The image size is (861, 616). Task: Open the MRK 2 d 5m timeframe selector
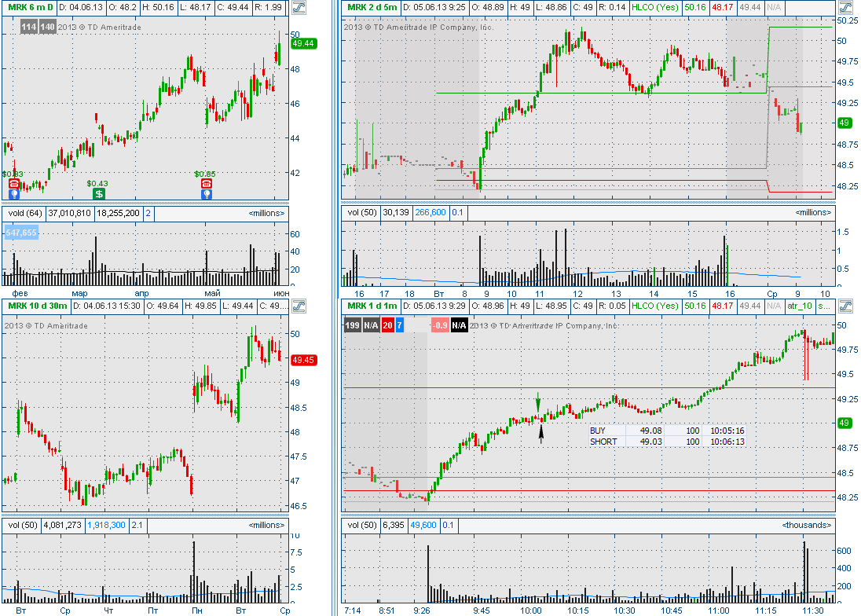click(373, 7)
